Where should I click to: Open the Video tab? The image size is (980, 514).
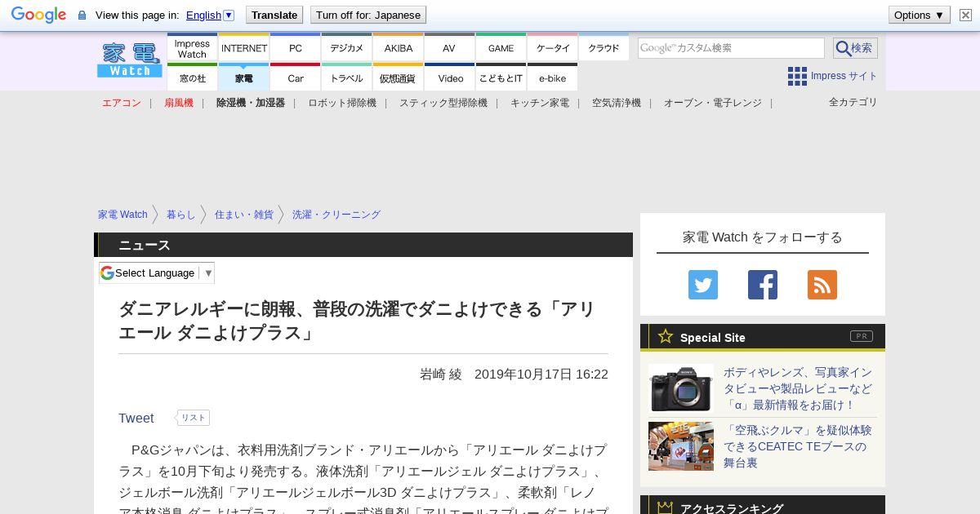pos(449,78)
